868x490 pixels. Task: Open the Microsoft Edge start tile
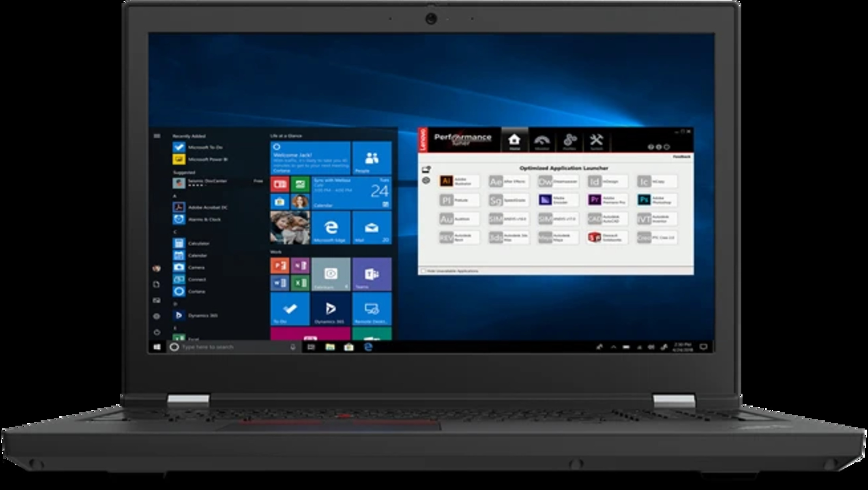(330, 228)
